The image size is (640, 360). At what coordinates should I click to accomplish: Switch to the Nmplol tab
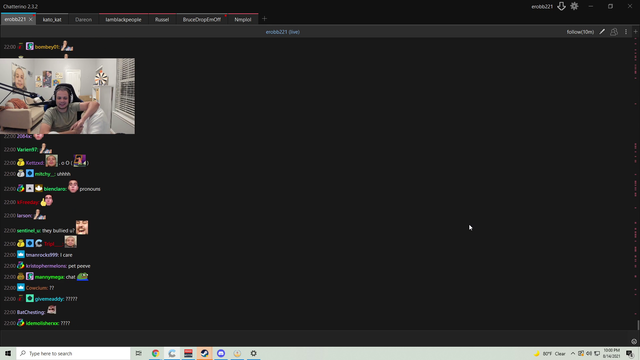(x=242, y=19)
